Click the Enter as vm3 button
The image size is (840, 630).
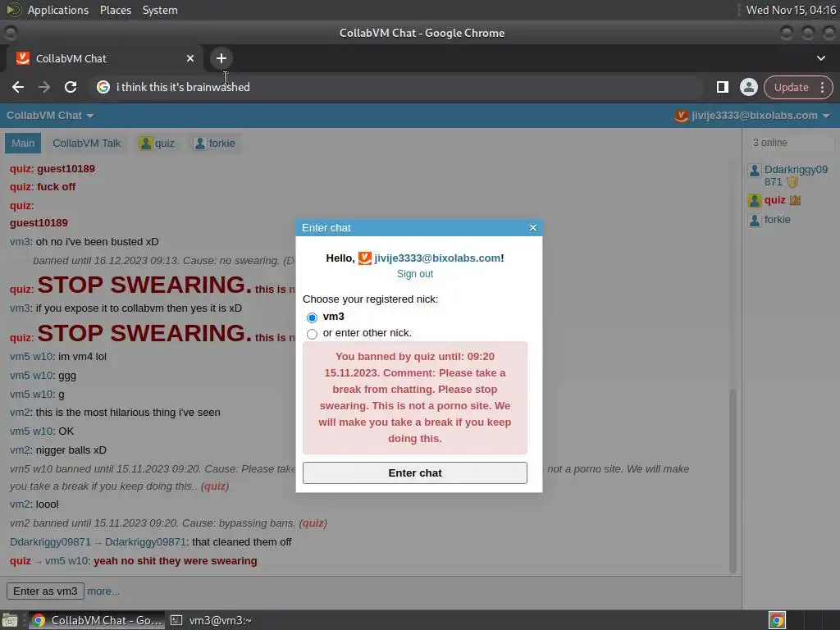pos(45,591)
